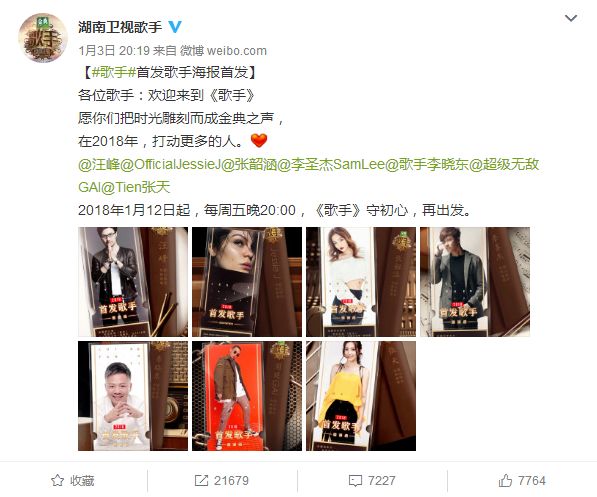
Task: Open the @汪峰 mention link
Action: pos(99,165)
